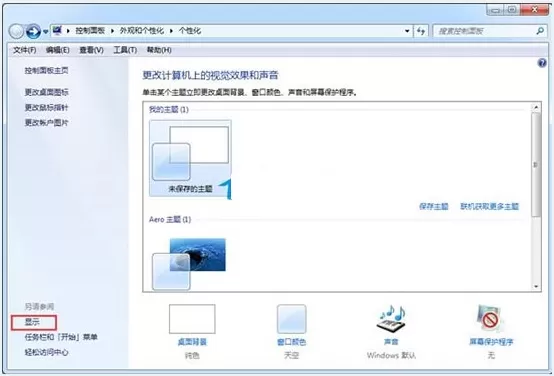This screenshot has width=554, height=376.
Task: Click the 保存主题 link
Action: 434,206
